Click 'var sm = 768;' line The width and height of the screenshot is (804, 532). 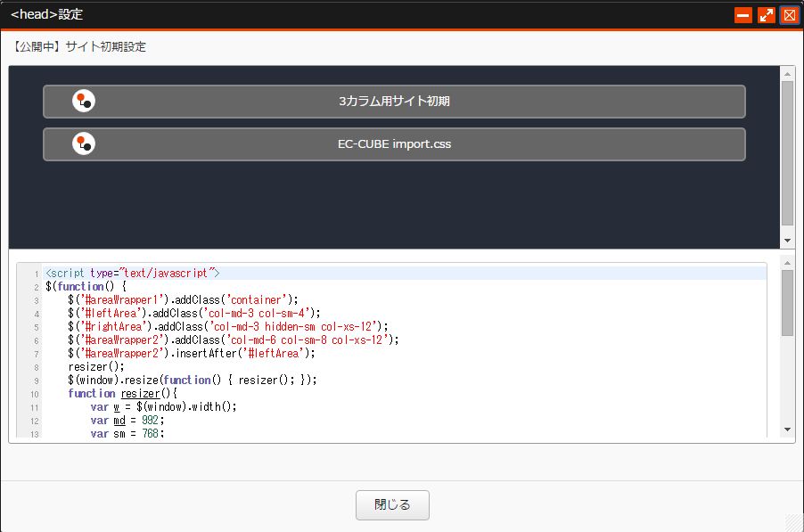(x=127, y=433)
